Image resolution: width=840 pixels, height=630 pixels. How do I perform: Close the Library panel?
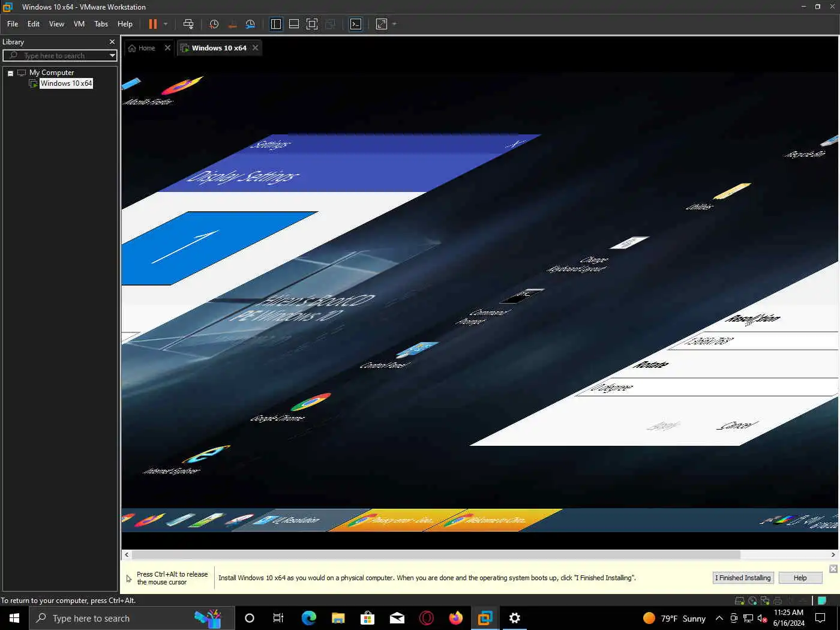click(x=112, y=42)
